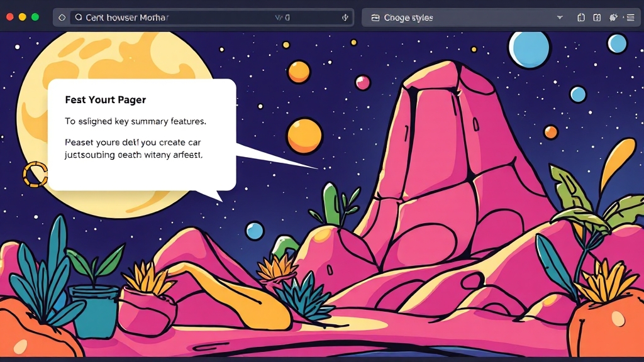Click the 'V/ 0' indicator in address bar
This screenshot has width=644, height=362.
(x=282, y=18)
